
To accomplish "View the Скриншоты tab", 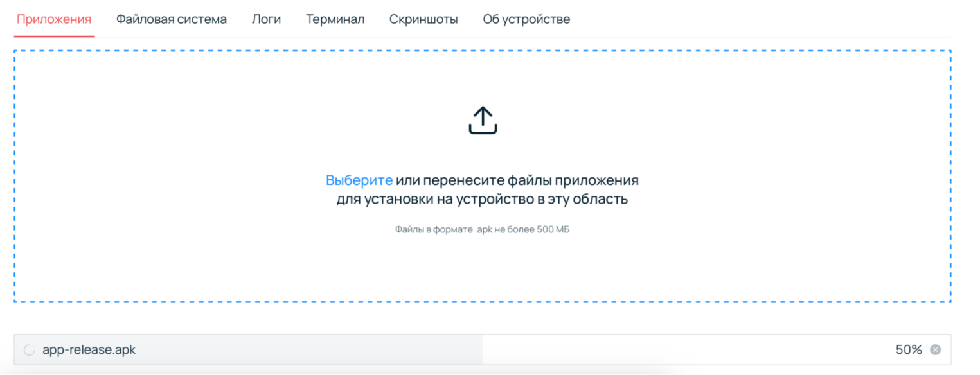I will click(x=423, y=19).
